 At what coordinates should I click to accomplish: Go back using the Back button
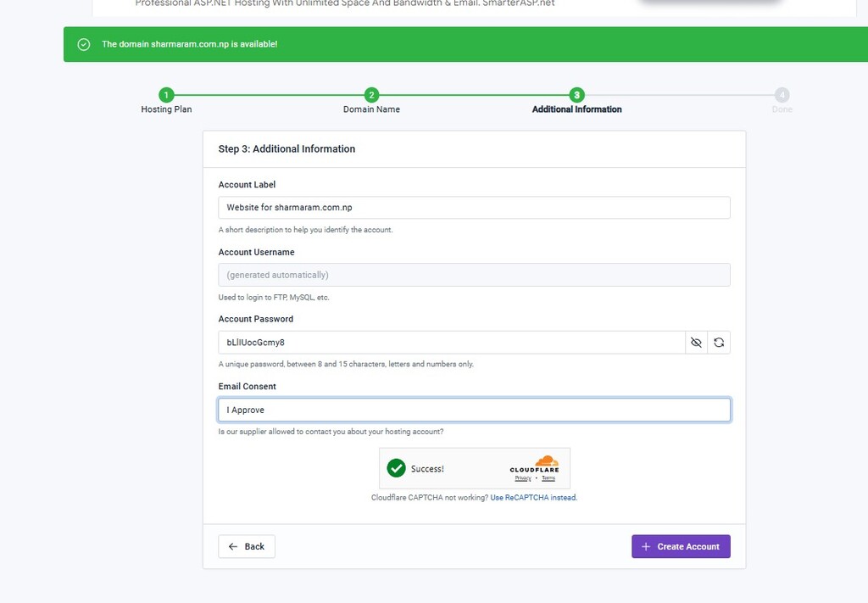pos(246,546)
